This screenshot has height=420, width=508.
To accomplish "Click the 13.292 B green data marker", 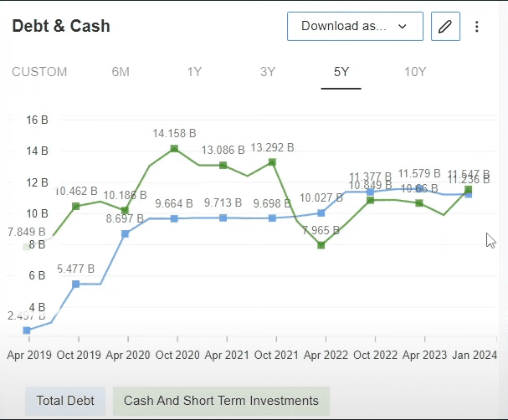I will coord(272,162).
